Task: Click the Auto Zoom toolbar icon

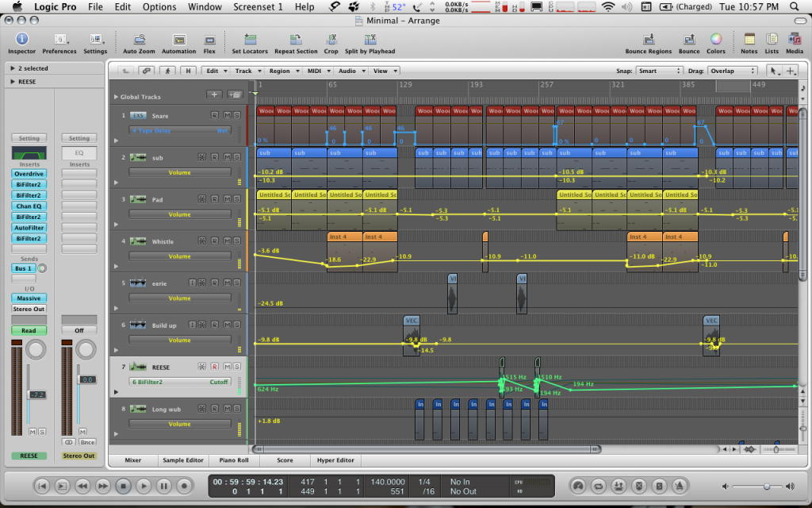Action: 140,40
